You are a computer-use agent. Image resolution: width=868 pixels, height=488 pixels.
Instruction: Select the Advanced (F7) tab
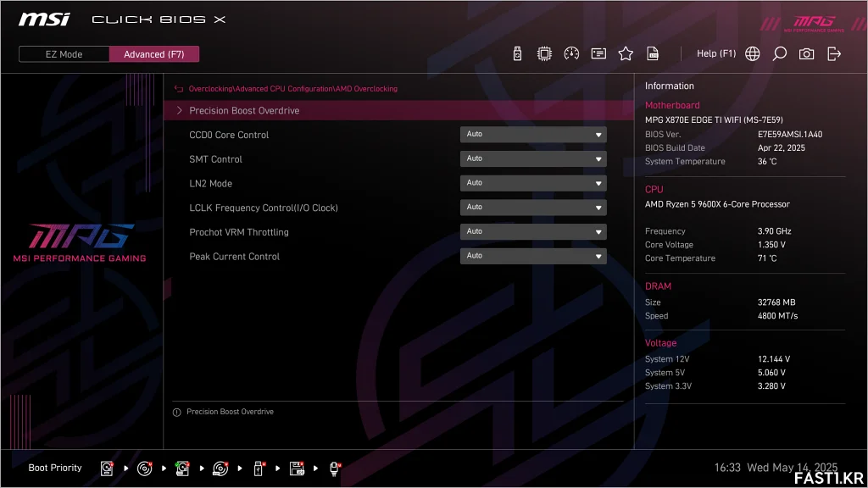(x=154, y=54)
